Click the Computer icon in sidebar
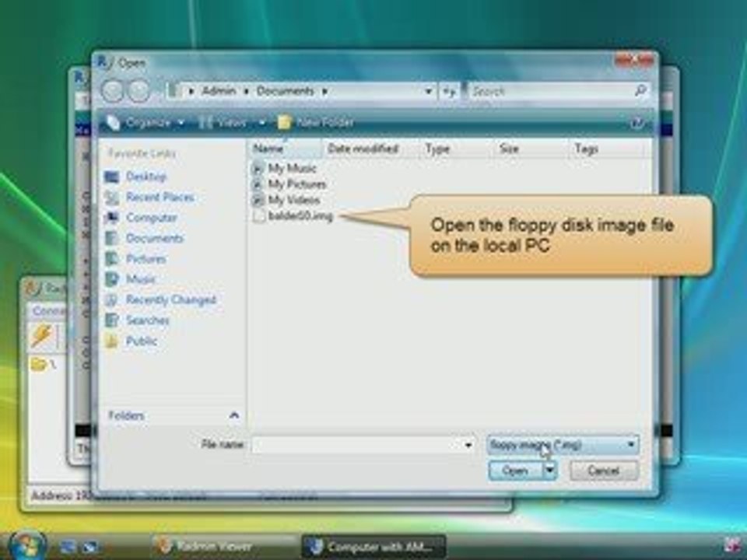Image resolution: width=747 pixels, height=560 pixels. click(111, 218)
